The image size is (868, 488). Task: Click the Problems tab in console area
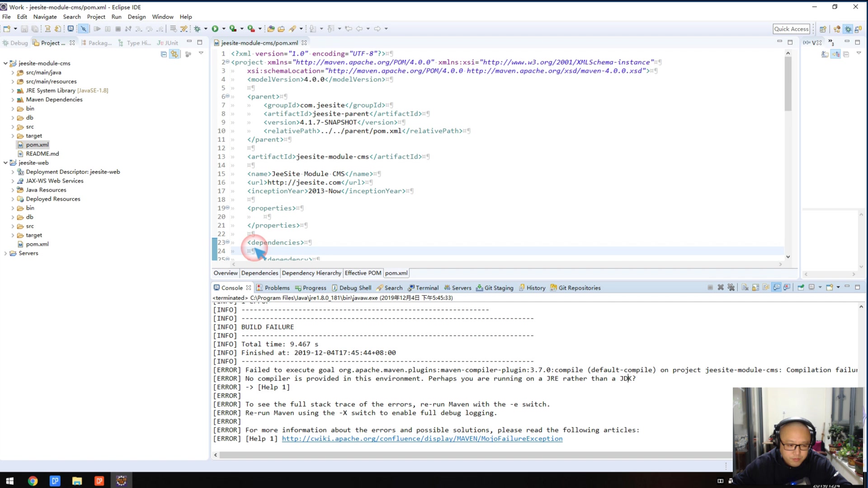tap(277, 288)
